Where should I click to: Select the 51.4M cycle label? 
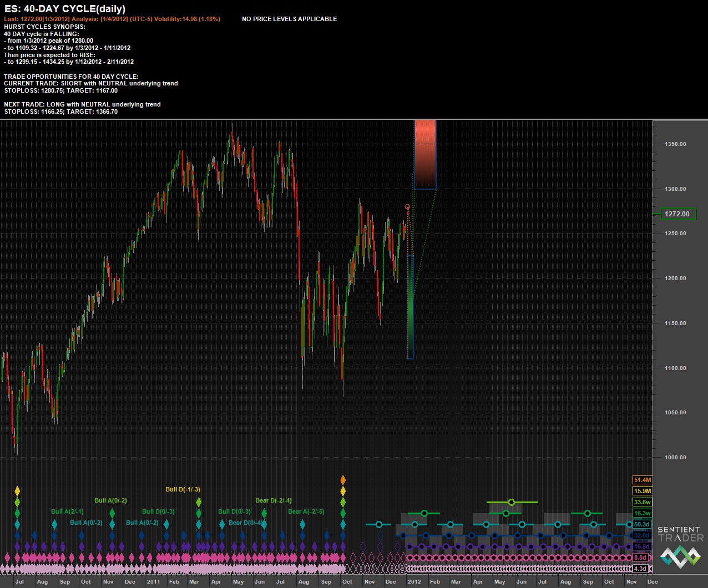click(642, 480)
